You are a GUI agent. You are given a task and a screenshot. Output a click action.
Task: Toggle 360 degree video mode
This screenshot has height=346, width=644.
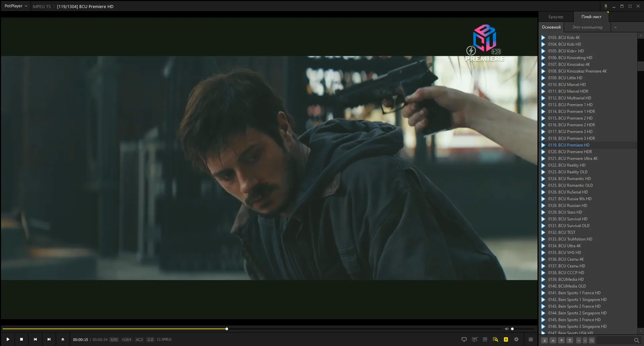coord(474,339)
